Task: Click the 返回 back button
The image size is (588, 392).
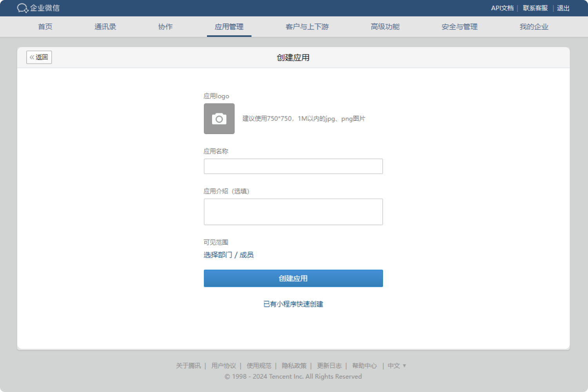Action: click(39, 57)
